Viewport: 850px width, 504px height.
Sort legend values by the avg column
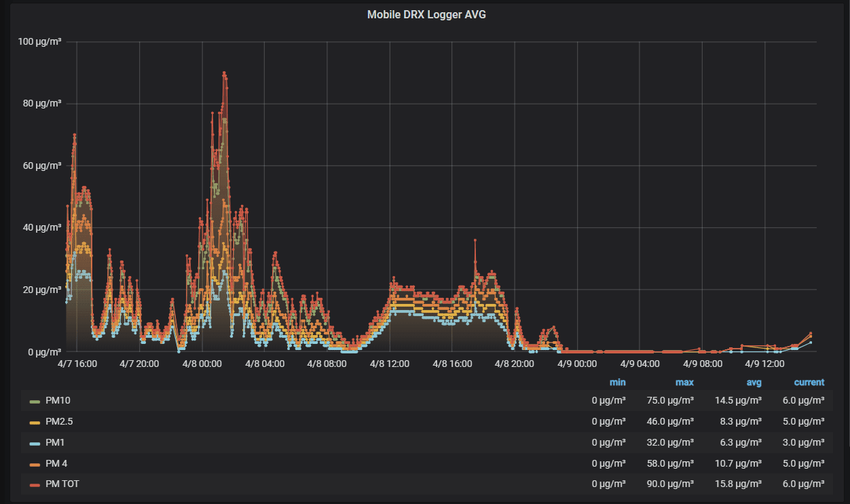coord(754,383)
